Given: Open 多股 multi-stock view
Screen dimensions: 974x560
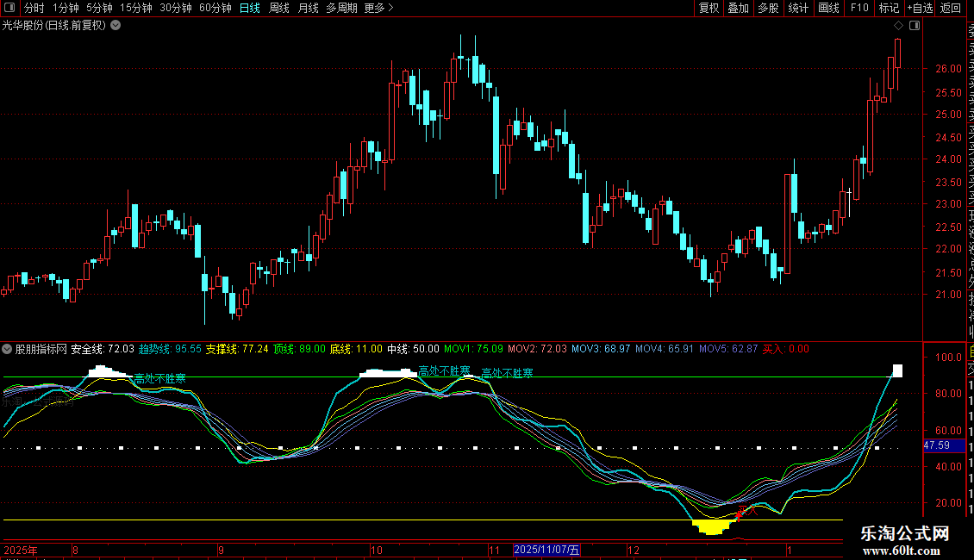Looking at the screenshot, I should [x=768, y=9].
